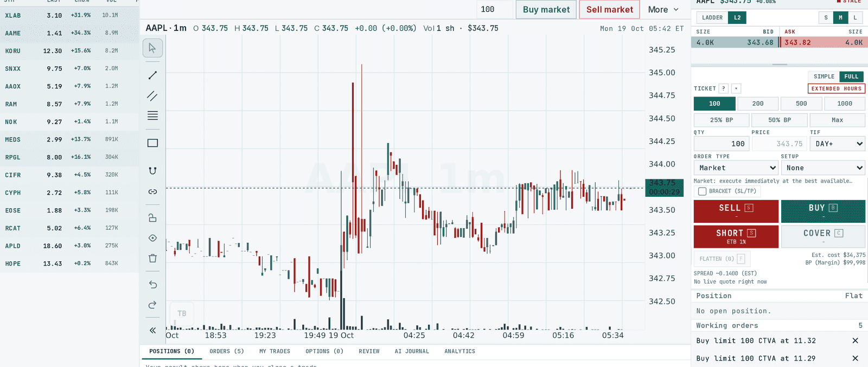
Task: Select the horizontal lines drawing tool
Action: pyautogui.click(x=152, y=115)
